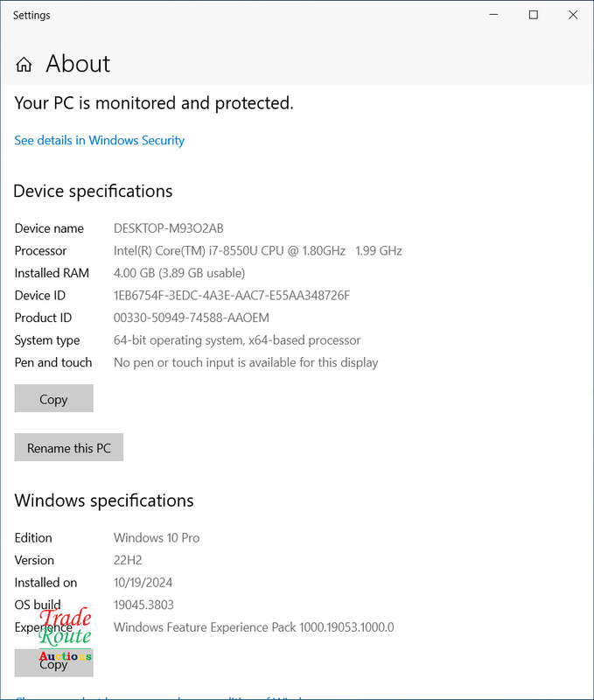Click the Device name label
This screenshot has width=594, height=700.
pos(49,228)
